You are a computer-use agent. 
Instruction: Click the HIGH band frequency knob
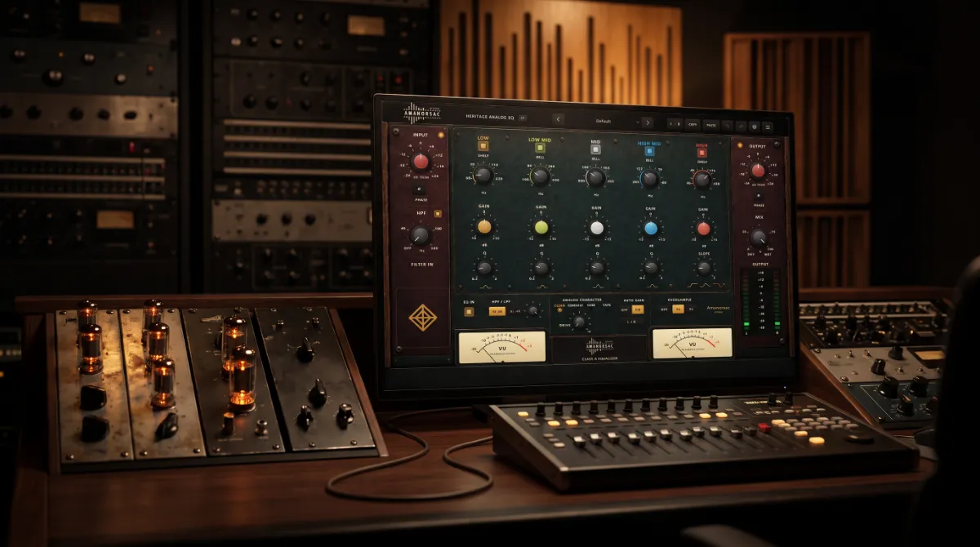tap(702, 180)
